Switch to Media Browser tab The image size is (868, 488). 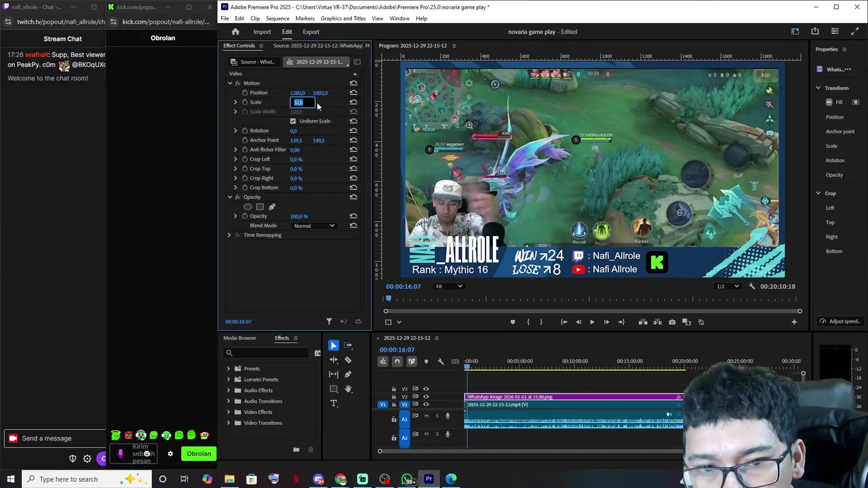(240, 338)
